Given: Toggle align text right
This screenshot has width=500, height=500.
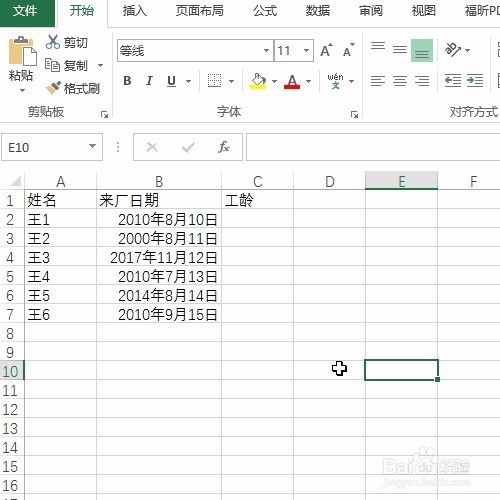Looking at the screenshot, I should click(422, 81).
